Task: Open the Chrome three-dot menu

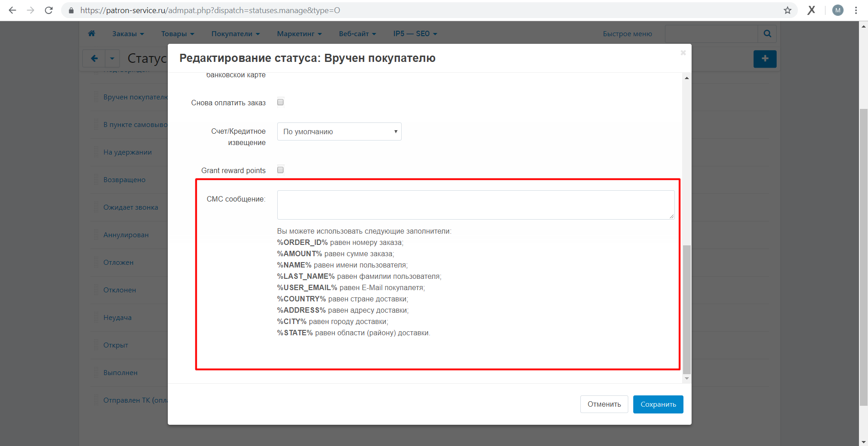Action: (x=856, y=10)
